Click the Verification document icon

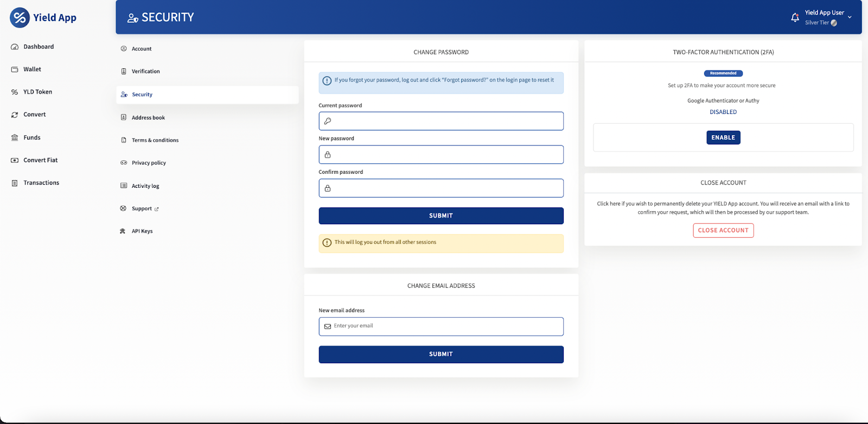(124, 72)
